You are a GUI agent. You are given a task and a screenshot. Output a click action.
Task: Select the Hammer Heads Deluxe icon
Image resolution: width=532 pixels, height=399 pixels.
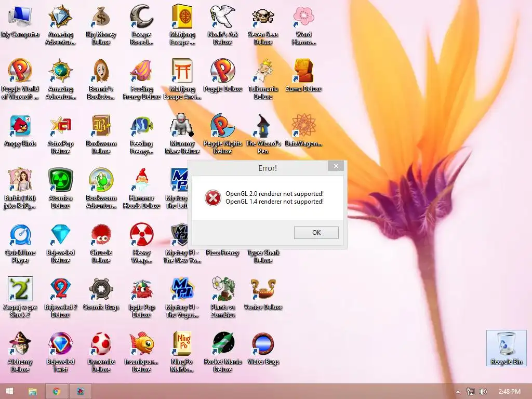(141, 180)
